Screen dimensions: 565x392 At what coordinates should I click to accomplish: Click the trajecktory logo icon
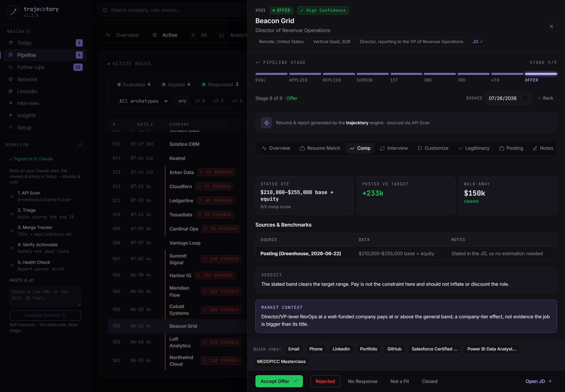pos(13,12)
